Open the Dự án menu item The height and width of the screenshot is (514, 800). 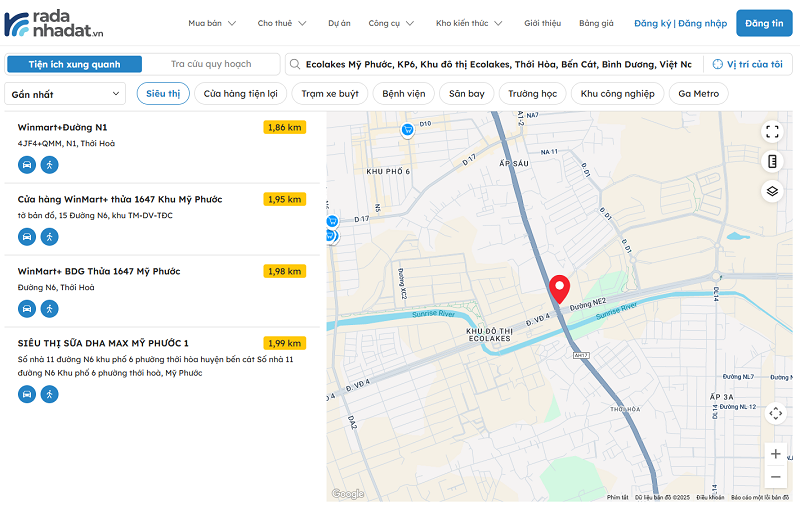tap(339, 23)
